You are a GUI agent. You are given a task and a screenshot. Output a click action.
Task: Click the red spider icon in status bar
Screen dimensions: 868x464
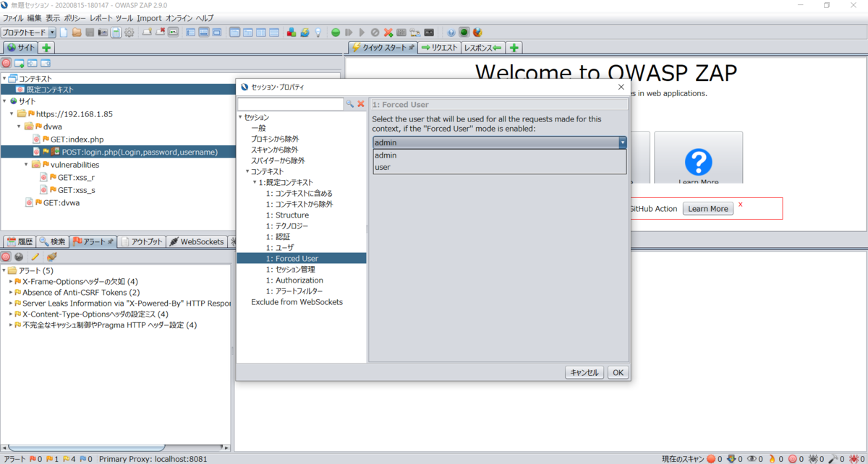click(x=852, y=459)
